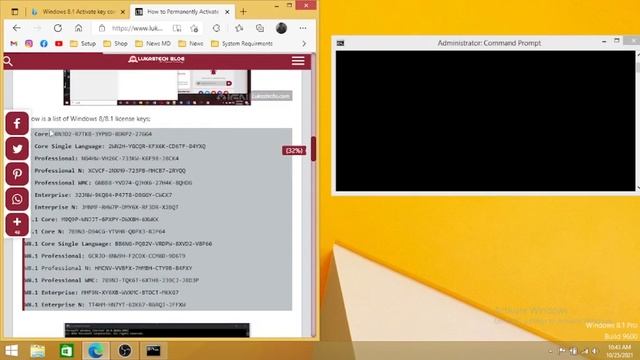Click the 'Professional WMC:' key line

tap(113, 183)
